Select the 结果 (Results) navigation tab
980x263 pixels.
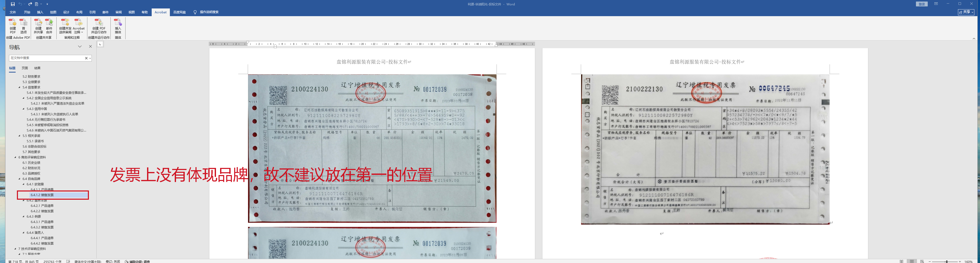pyautogui.click(x=37, y=68)
